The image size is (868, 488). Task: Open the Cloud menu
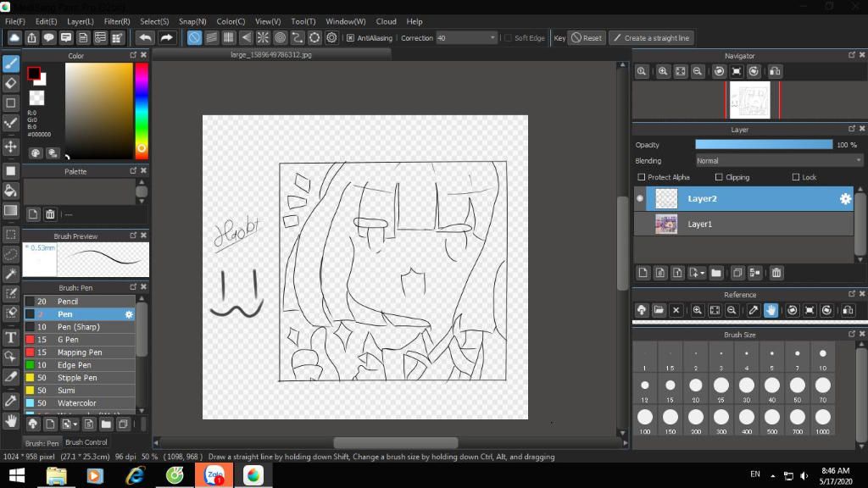(386, 21)
